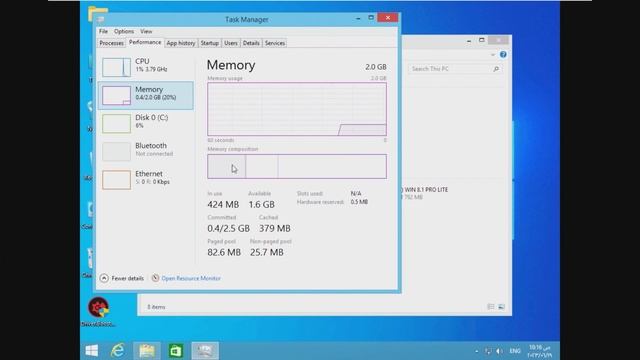Select the WIN 8.1 PRO LITE drive

pos(424,193)
